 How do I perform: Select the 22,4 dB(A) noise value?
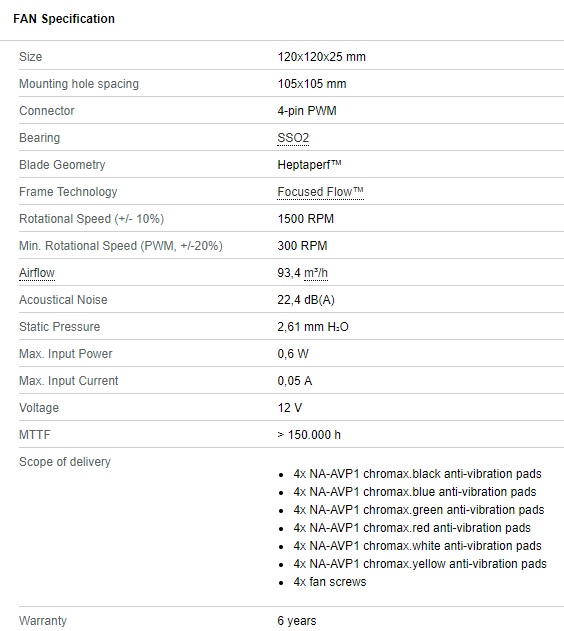(x=306, y=300)
